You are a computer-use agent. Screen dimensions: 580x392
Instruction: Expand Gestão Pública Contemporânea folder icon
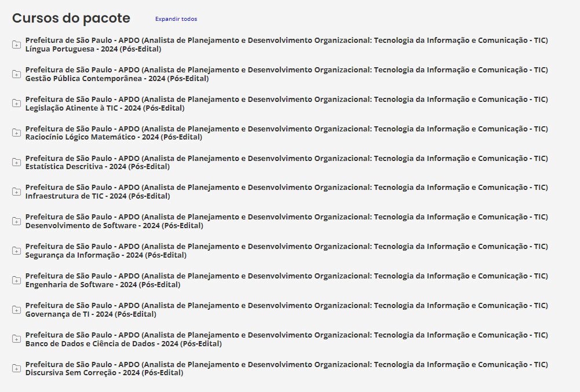16,74
